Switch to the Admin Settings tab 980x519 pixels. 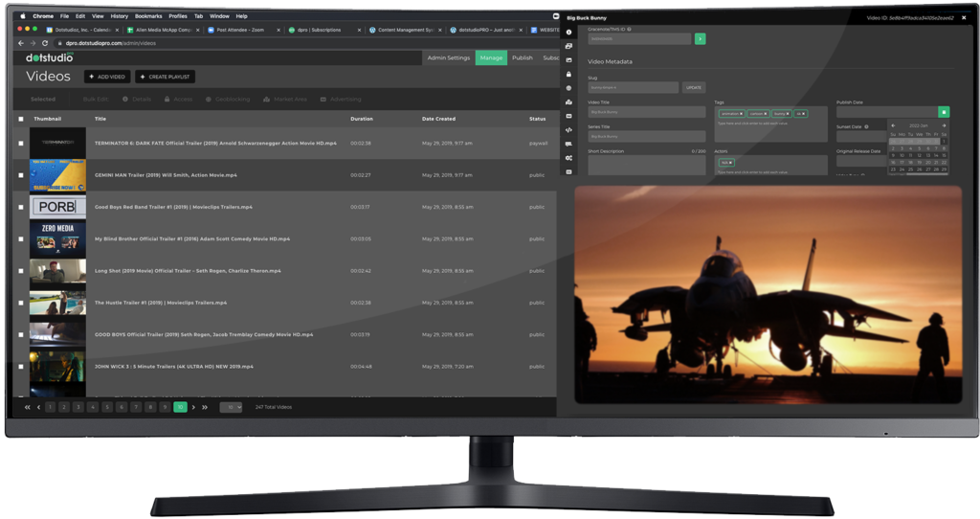448,57
